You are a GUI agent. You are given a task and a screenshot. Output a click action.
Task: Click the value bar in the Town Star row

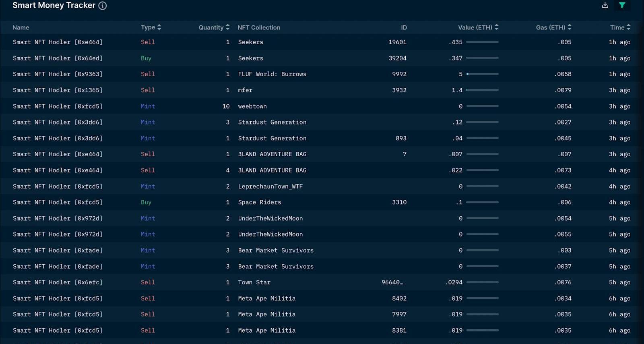(x=482, y=282)
